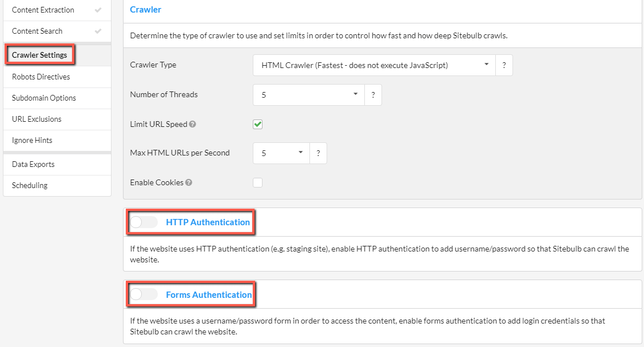Click the Limit URL Speed label
Image resolution: width=644 pixels, height=347 pixels.
(x=158, y=124)
